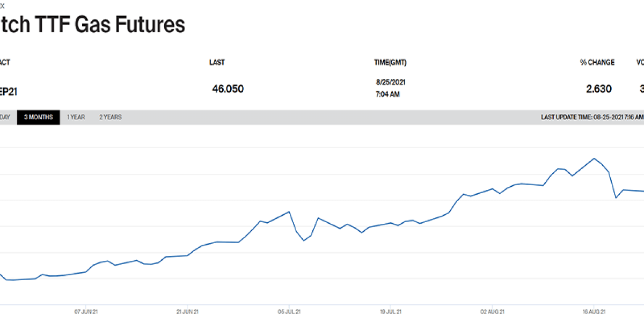
Task: Click the 16 AUG 21 axis label
Action: click(x=594, y=311)
